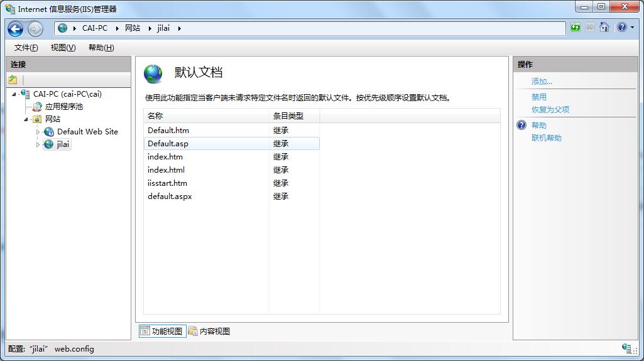Click the back navigation arrow button

click(16, 28)
